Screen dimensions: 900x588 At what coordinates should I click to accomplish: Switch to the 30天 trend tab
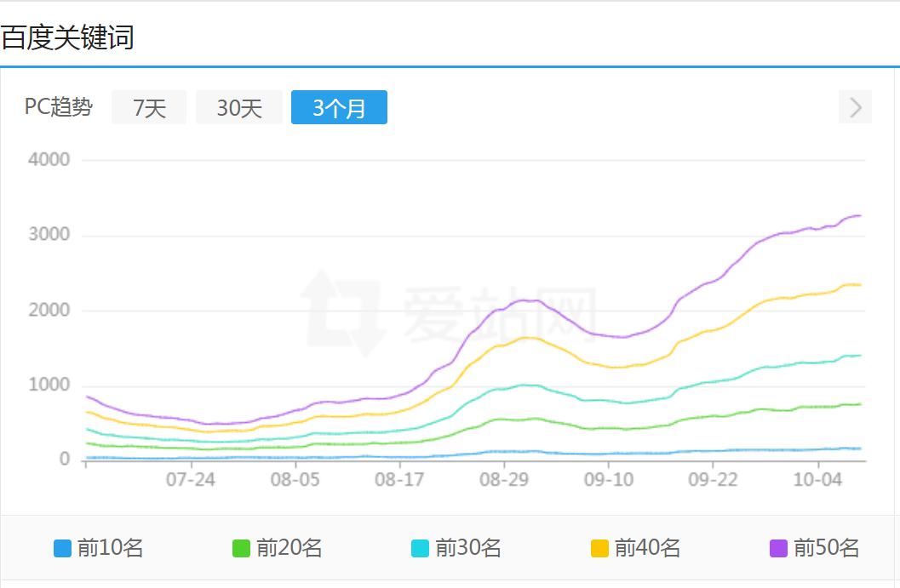click(x=239, y=108)
